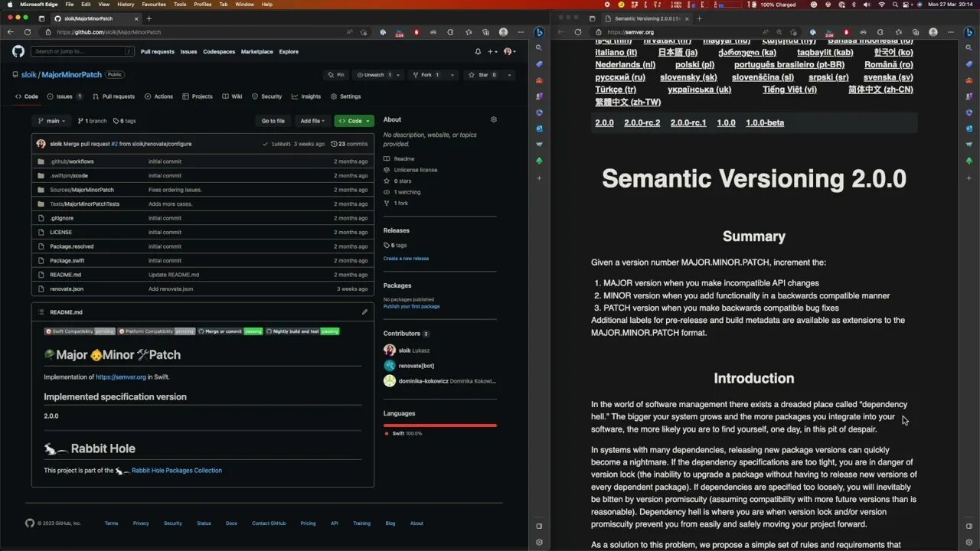Open the renovate.json file

pyautogui.click(x=67, y=289)
